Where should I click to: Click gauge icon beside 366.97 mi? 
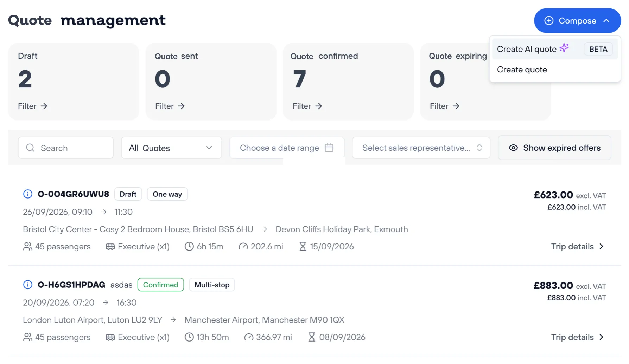[x=249, y=337]
